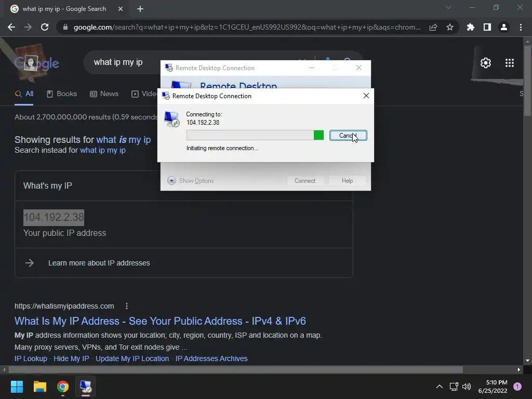This screenshot has width=532, height=399.
Task: Go back to previous page in Chrome
Action: coord(11,27)
